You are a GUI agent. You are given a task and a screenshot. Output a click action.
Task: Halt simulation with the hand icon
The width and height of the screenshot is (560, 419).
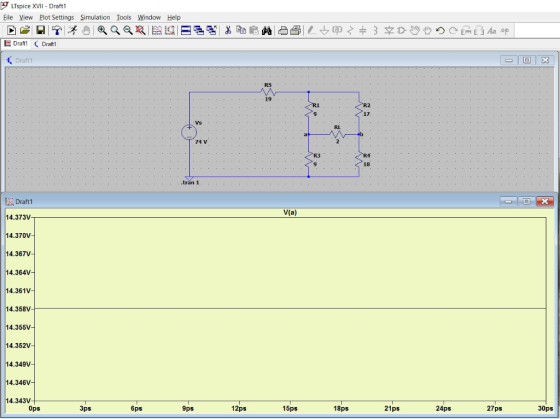click(x=86, y=31)
